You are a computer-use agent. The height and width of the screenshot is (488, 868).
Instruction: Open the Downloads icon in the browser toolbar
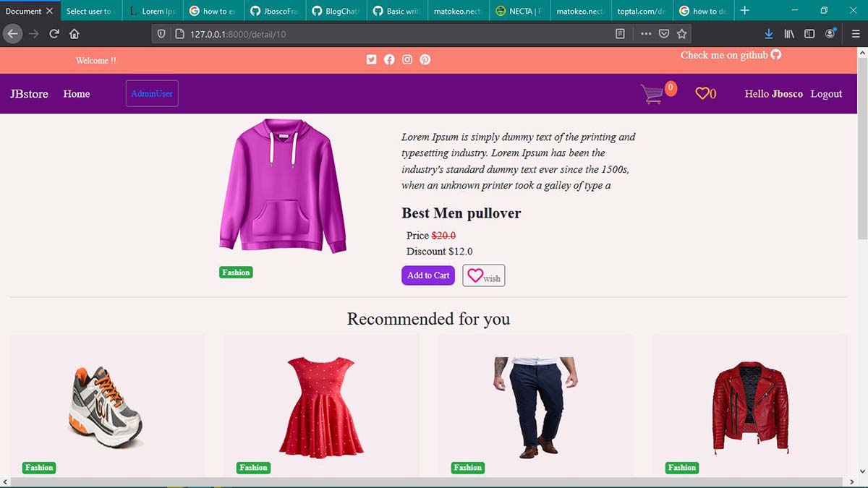pyautogui.click(x=768, y=33)
